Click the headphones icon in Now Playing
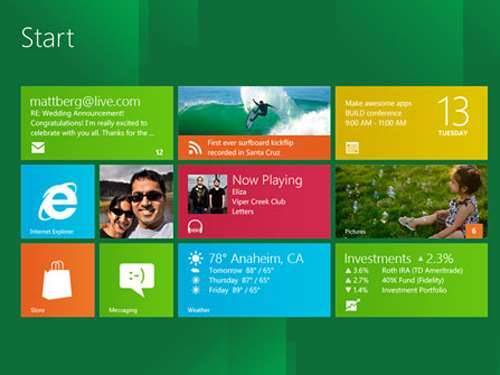This screenshot has height=375, width=500. click(x=195, y=227)
